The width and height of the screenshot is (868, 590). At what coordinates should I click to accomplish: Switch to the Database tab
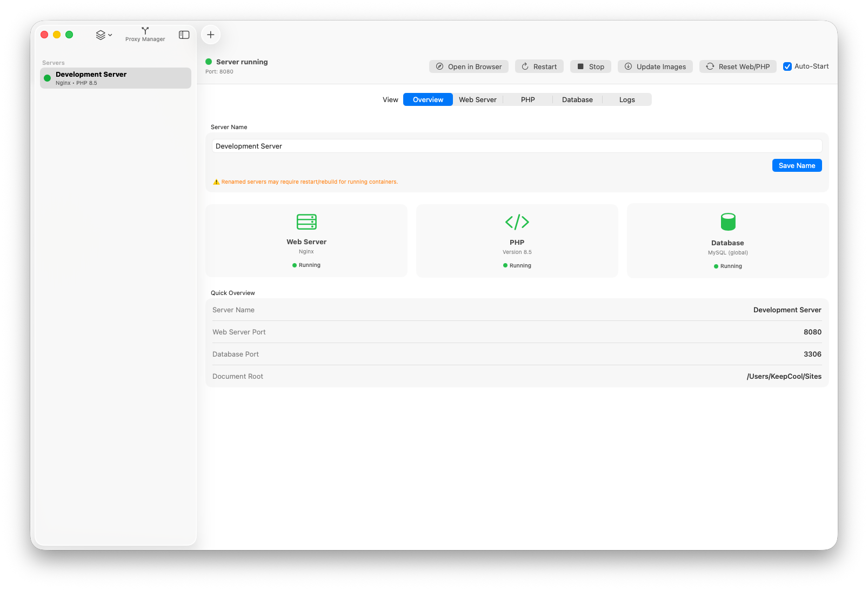coord(577,99)
